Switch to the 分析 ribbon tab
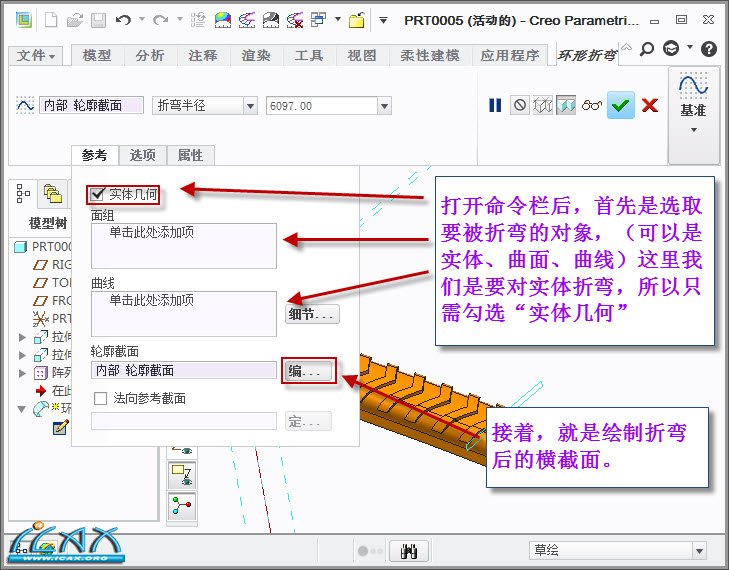 tap(150, 55)
